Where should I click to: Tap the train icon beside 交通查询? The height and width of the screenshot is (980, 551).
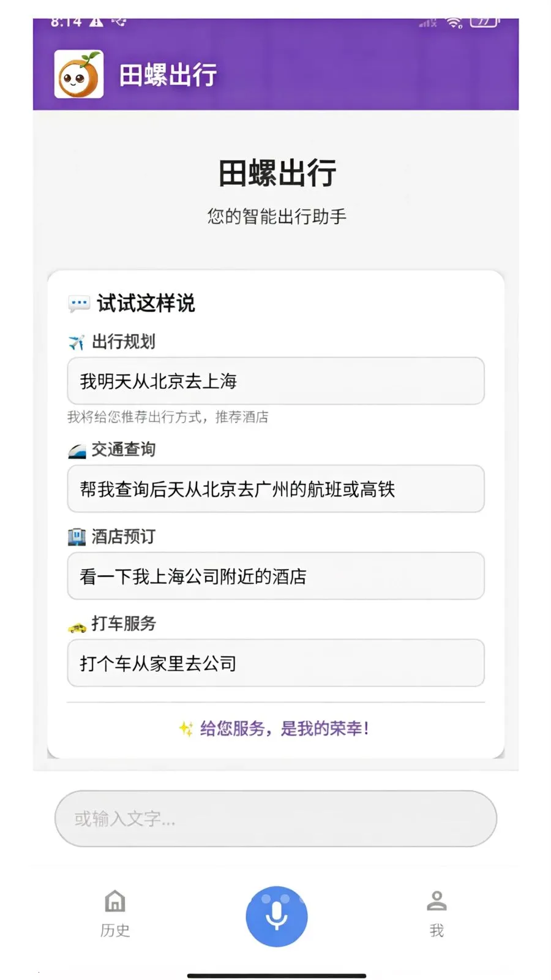coord(77,451)
